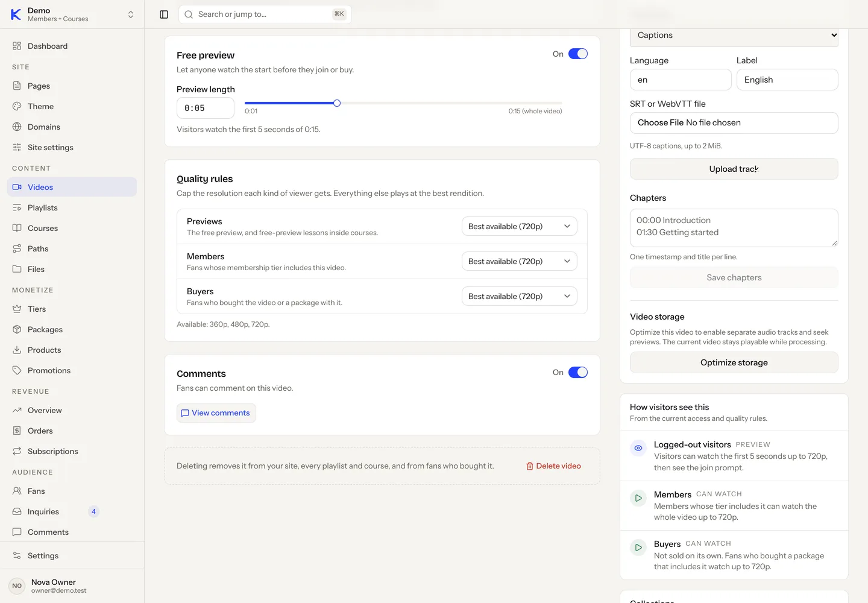This screenshot has width=868, height=603.
Task: Click the Optimize storage button
Action: pyautogui.click(x=734, y=362)
